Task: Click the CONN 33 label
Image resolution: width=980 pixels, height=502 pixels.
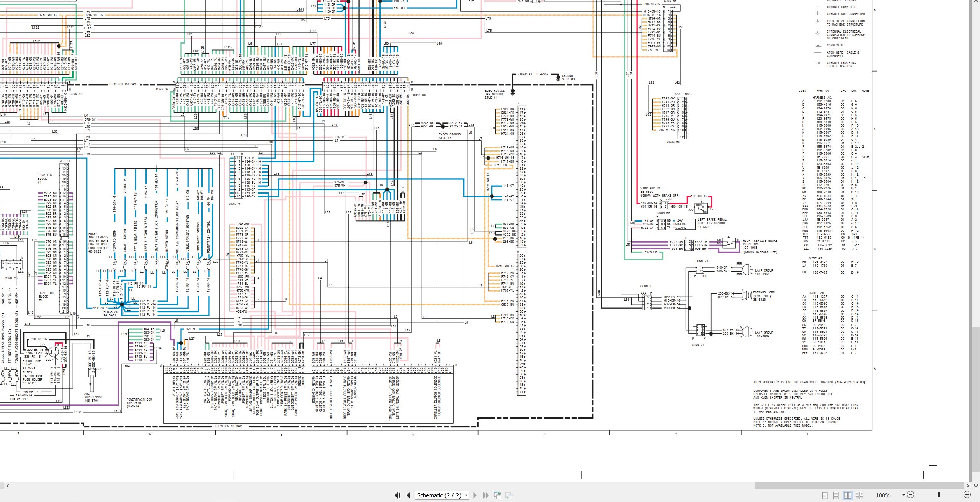Action: (x=419, y=95)
